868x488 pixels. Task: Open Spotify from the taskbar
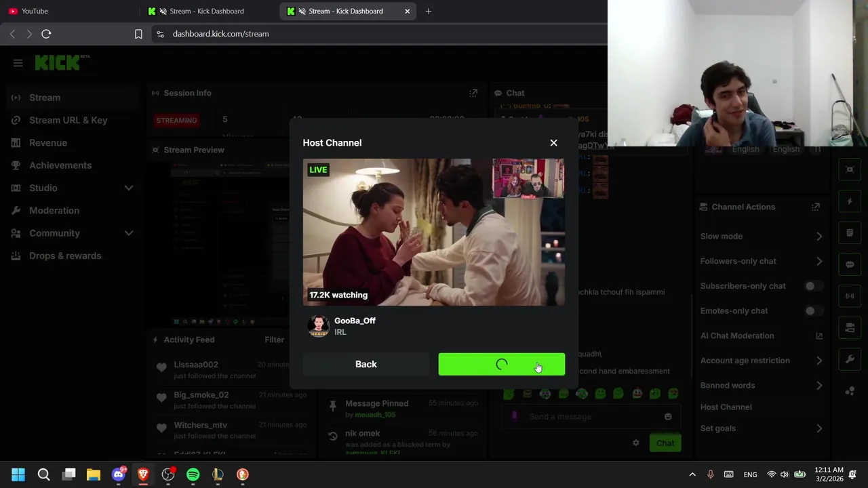[193, 474]
